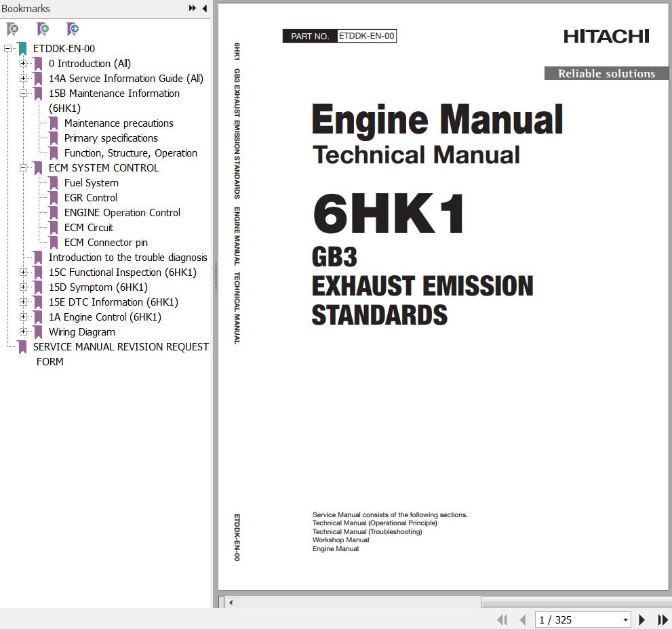
Task: Open the ECM Circuit bookmark
Action: coord(89,228)
